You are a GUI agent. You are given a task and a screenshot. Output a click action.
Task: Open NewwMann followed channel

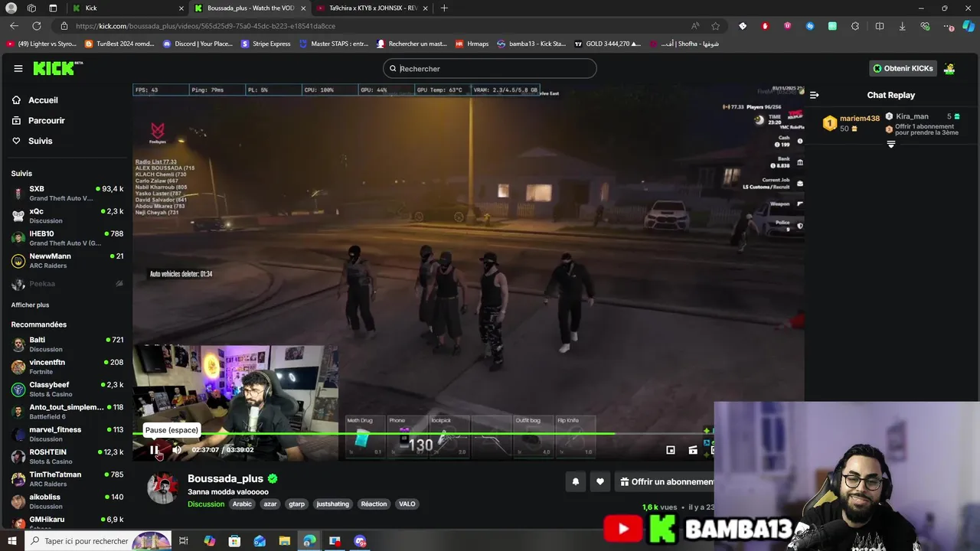tap(67, 261)
